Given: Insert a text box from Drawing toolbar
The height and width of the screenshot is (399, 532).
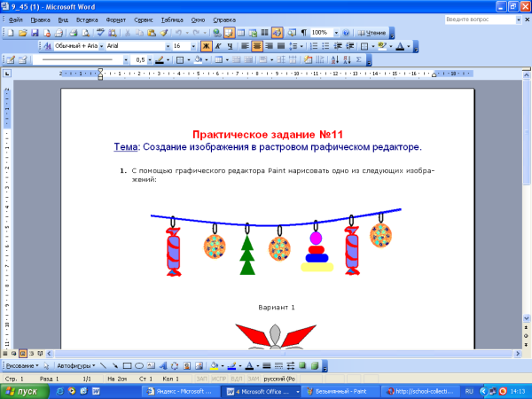Looking at the screenshot, I should 151,365.
